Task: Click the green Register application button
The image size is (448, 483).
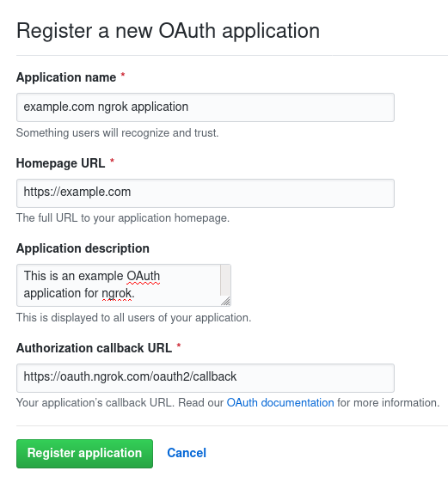Action: coord(84,454)
